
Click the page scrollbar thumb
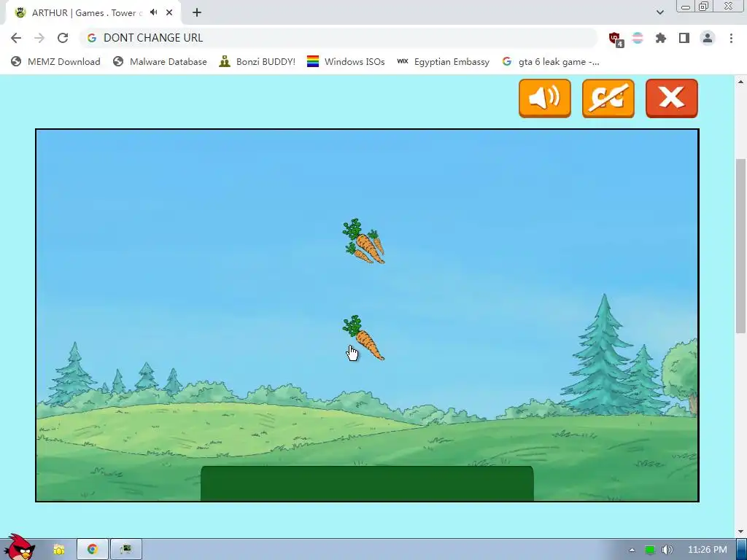[740, 246]
